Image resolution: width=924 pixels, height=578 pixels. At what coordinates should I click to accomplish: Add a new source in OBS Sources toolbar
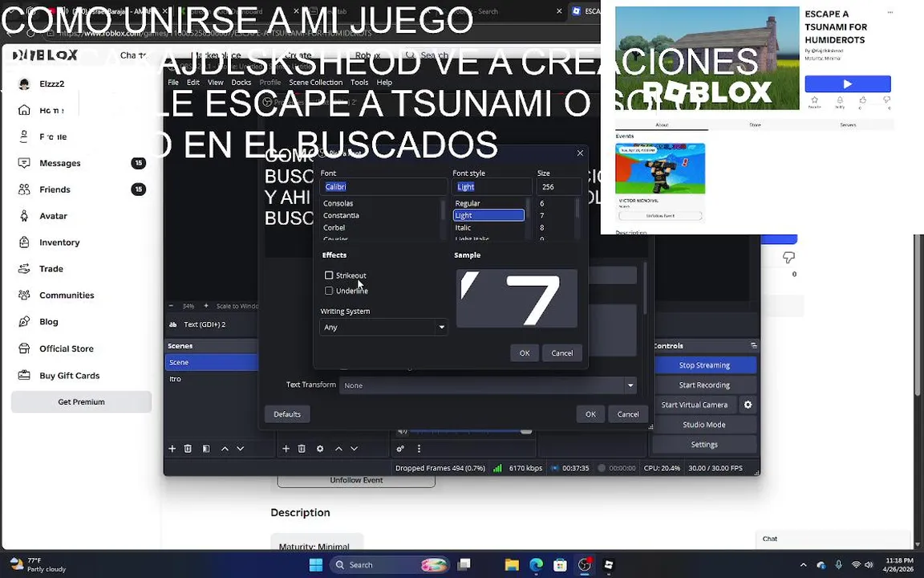[x=286, y=449]
